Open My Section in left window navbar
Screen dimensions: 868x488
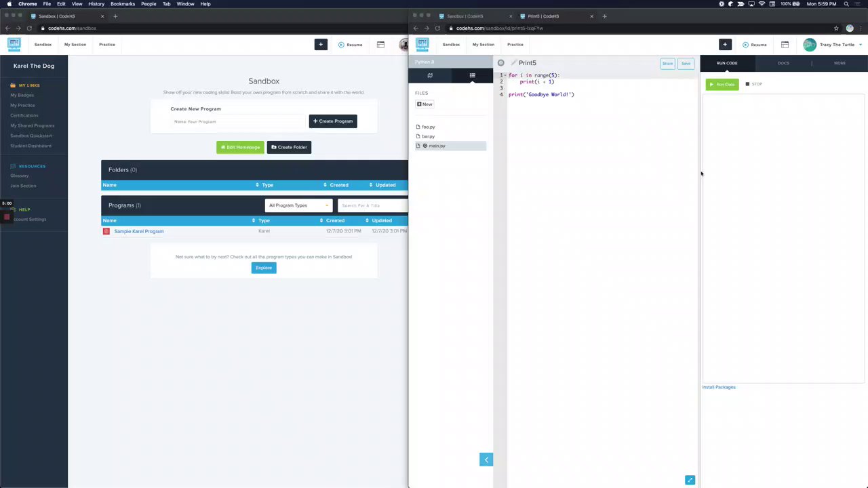[x=75, y=45]
